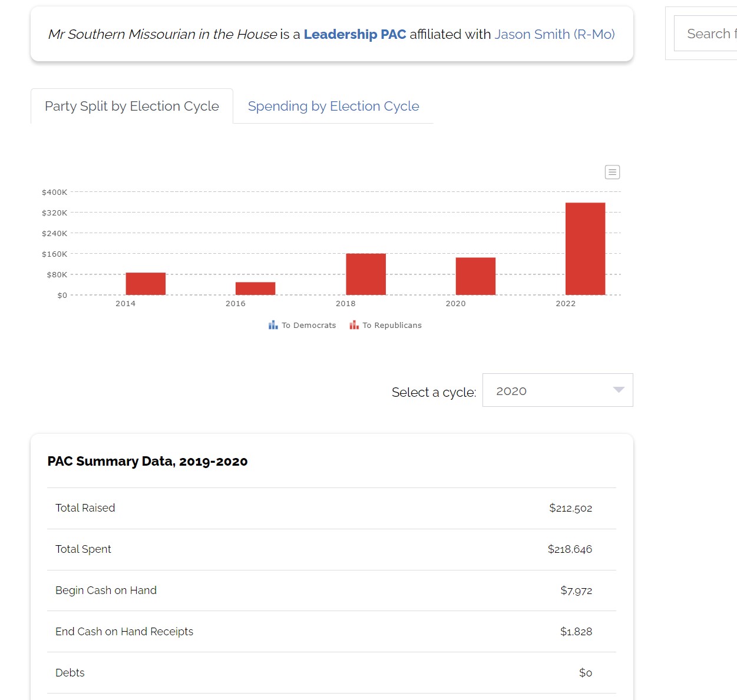737x700 pixels.
Task: Switch to Spending by Election Cycle tab
Action: point(333,106)
